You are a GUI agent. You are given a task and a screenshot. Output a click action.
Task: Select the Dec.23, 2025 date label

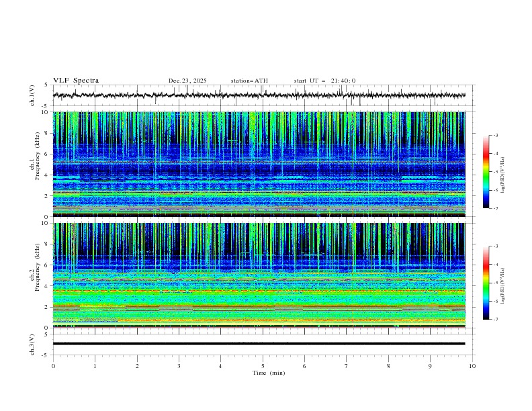point(187,81)
